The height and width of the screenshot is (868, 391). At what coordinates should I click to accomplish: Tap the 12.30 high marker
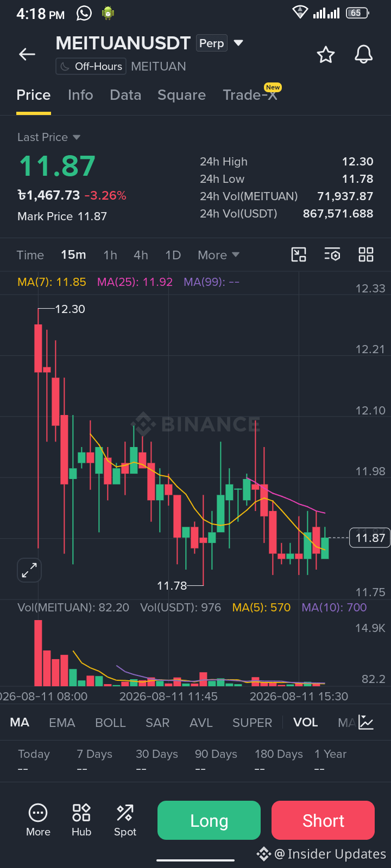click(70, 309)
